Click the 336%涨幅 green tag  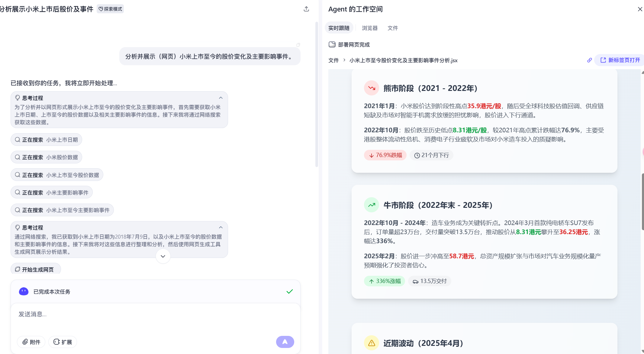click(x=384, y=281)
